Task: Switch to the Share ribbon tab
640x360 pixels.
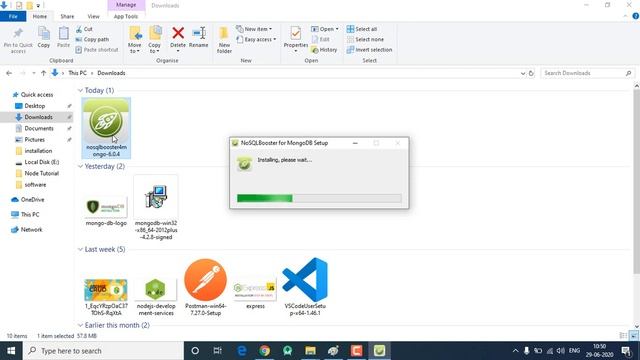Action: click(x=67, y=16)
